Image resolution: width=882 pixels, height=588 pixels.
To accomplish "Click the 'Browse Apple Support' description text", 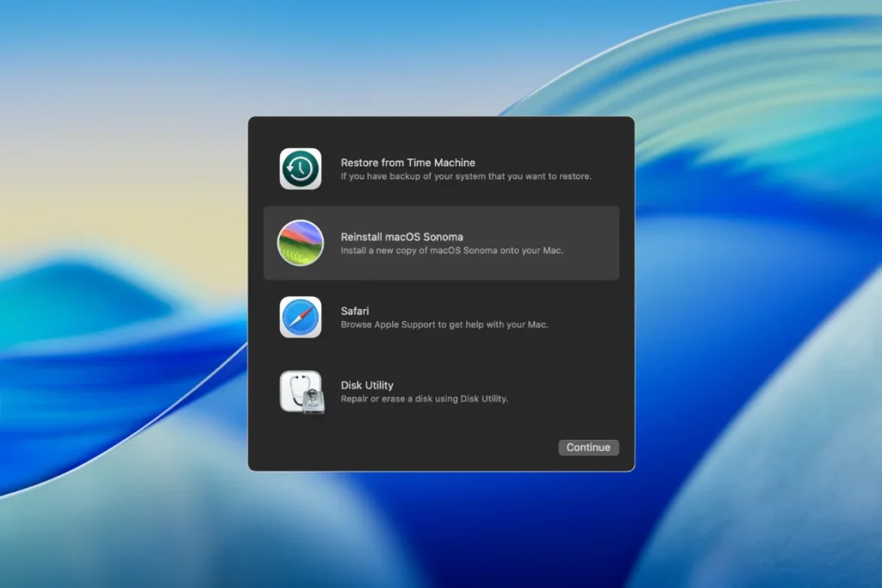I will (444, 325).
